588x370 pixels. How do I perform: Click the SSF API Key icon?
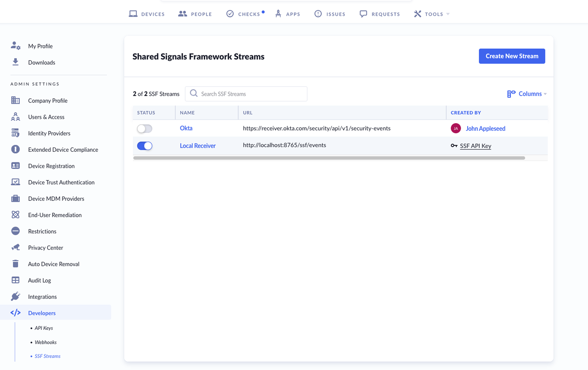tap(454, 146)
